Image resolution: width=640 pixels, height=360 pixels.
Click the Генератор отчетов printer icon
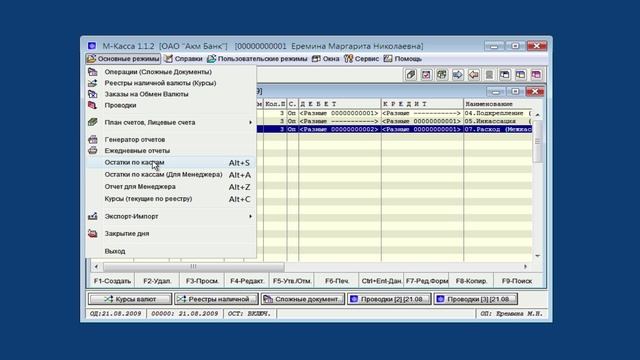pyautogui.click(x=93, y=139)
